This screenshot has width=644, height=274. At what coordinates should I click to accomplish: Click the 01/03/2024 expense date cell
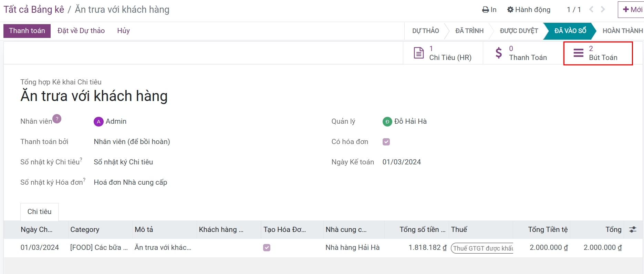[40, 248]
